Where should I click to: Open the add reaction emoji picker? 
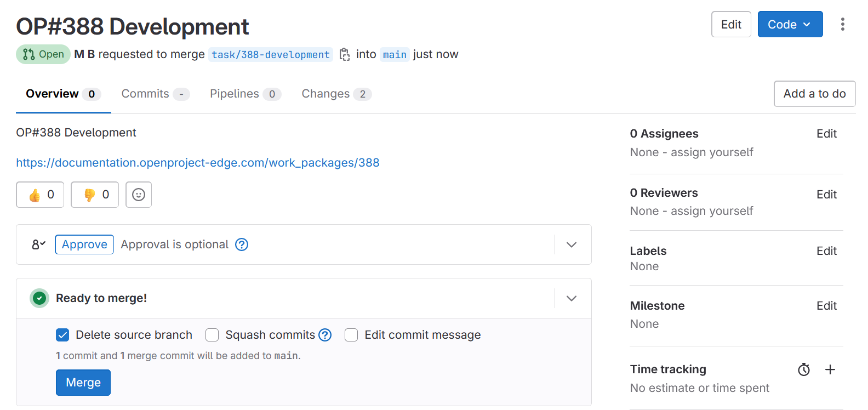(139, 195)
